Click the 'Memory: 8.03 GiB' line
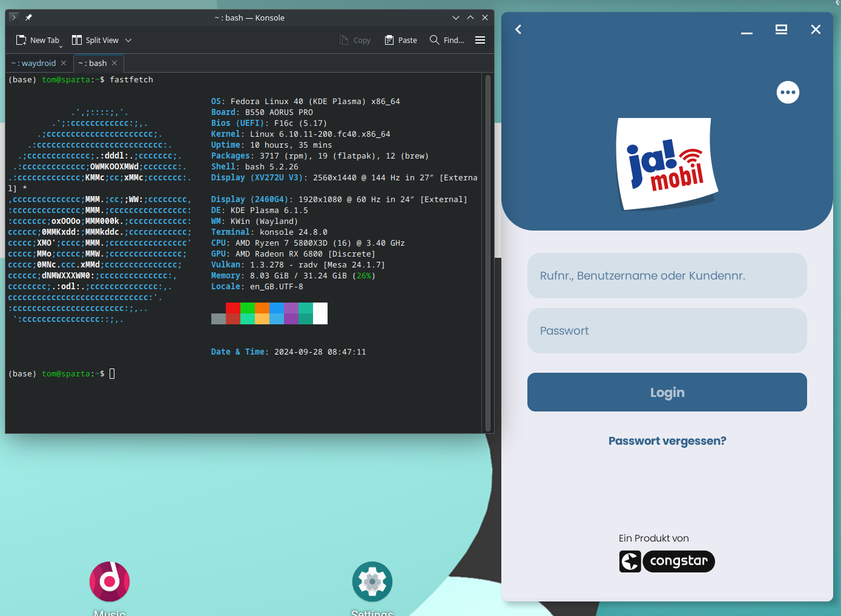The height and width of the screenshot is (616, 841). point(293,276)
